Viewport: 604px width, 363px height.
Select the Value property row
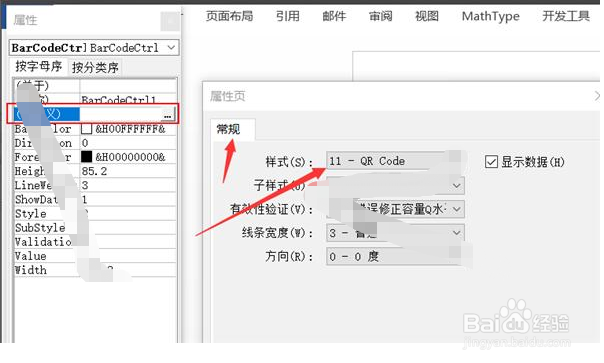95,256
